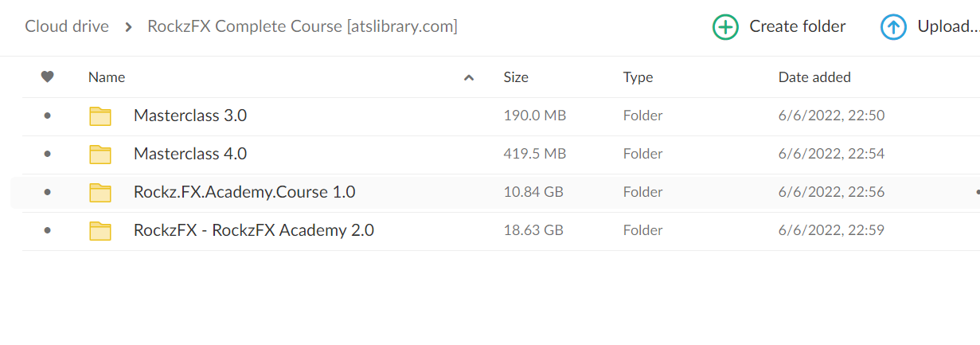Open the Masterclass 4.0 folder name
Viewport: 980px width, 345px height.
[x=190, y=154]
